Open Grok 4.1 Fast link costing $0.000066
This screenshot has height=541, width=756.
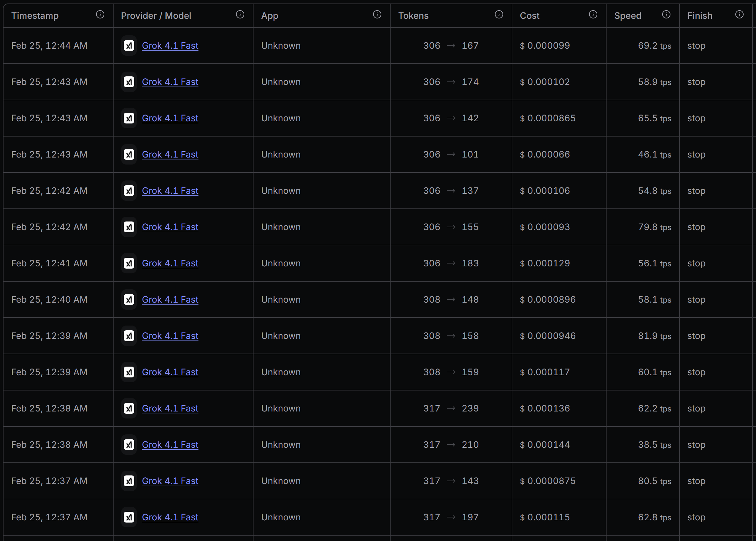170,155
